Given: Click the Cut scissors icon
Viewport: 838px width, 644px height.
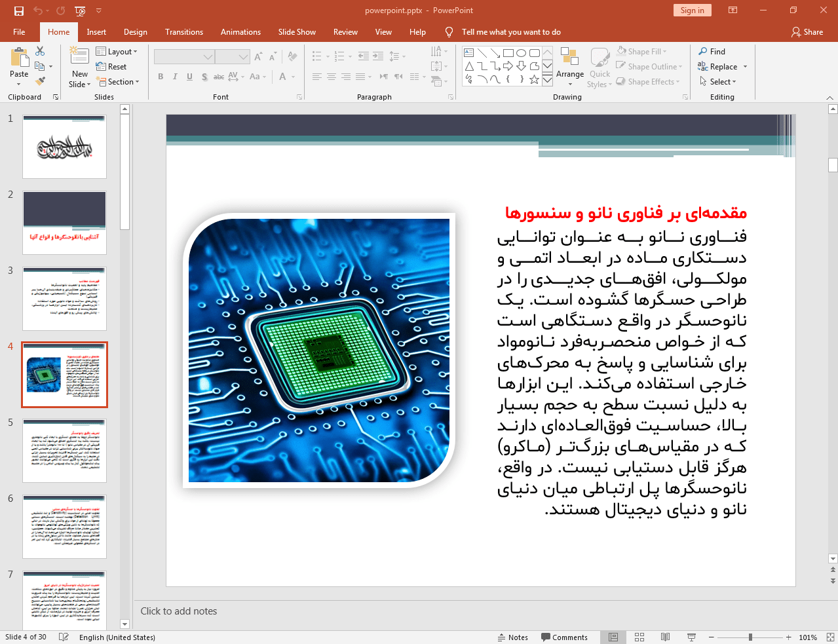Looking at the screenshot, I should (40, 51).
